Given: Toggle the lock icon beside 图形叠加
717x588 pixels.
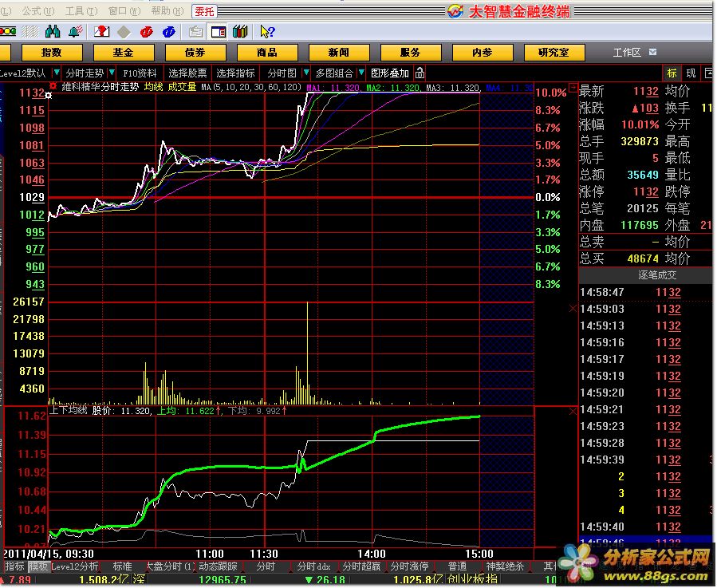Looking at the screenshot, I should pyautogui.click(x=420, y=73).
